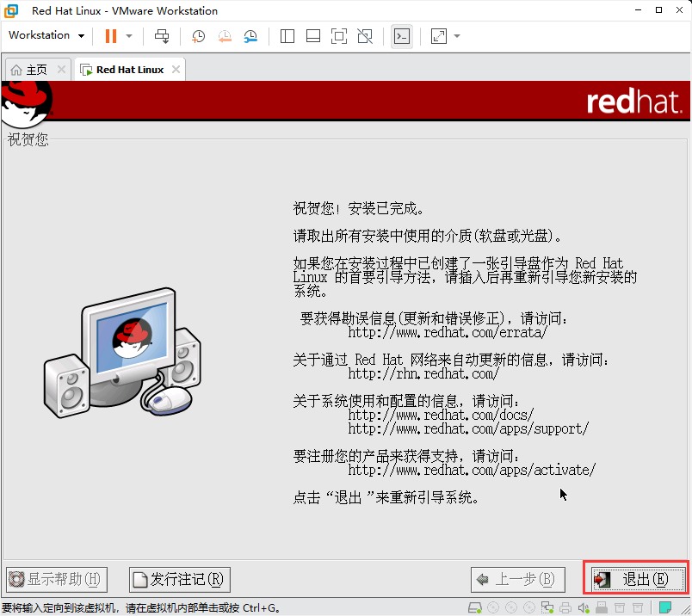Select the Red Hat Linux tab
This screenshot has height=616, width=692.
(x=127, y=69)
